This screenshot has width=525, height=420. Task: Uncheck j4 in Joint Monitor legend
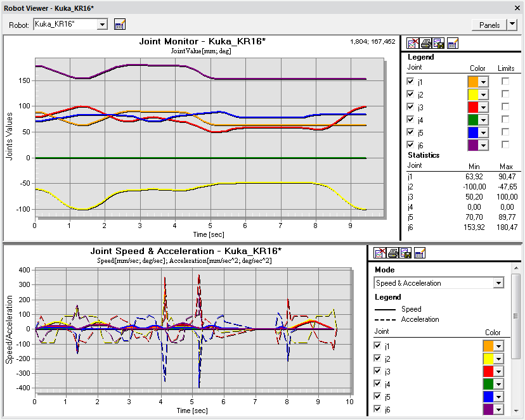click(x=410, y=119)
